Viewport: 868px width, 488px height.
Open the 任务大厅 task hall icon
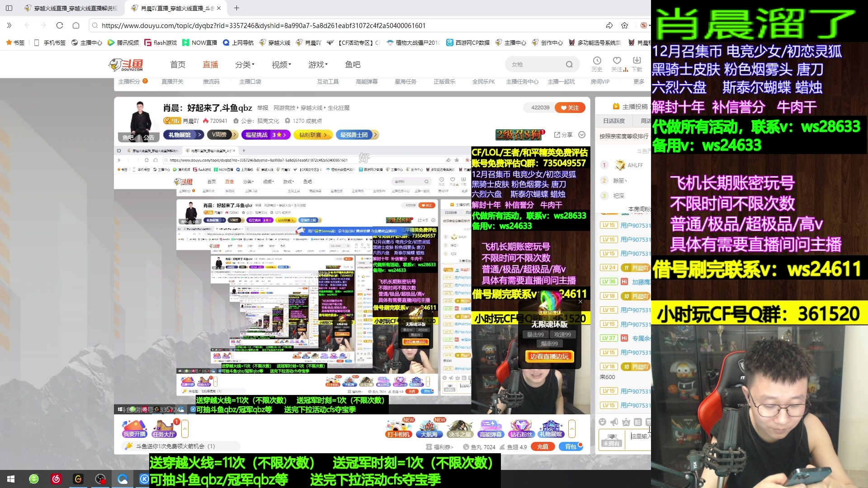164,428
